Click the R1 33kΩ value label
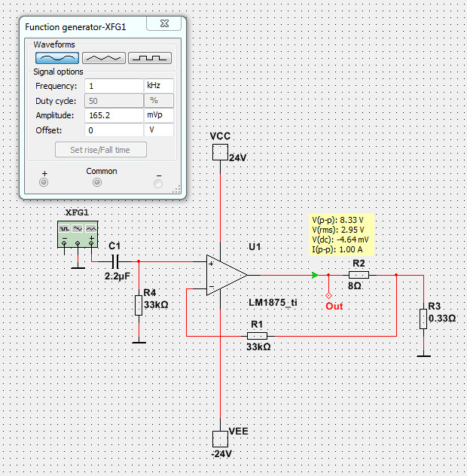The height and width of the screenshot is (476, 467). click(258, 346)
